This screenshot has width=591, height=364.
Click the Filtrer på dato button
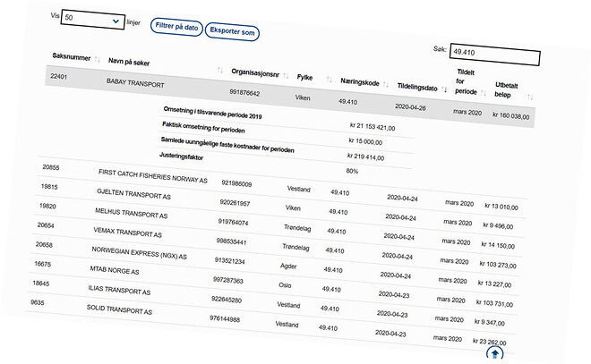tap(176, 27)
